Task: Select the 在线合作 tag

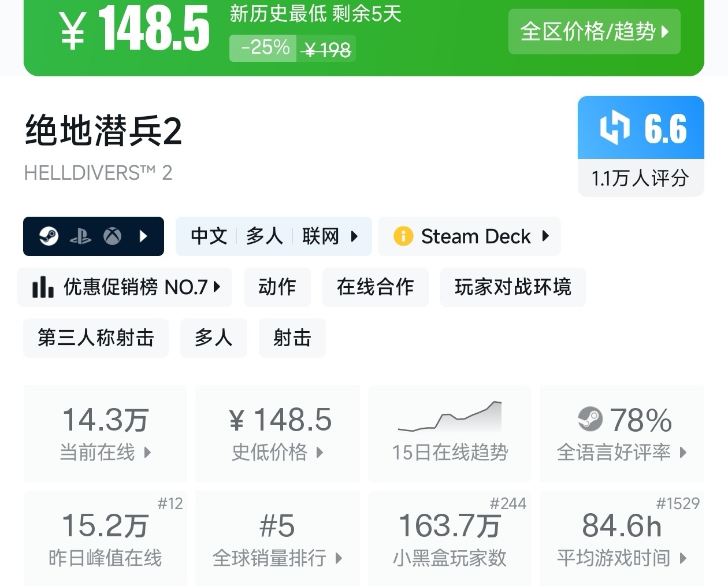Action: [376, 287]
